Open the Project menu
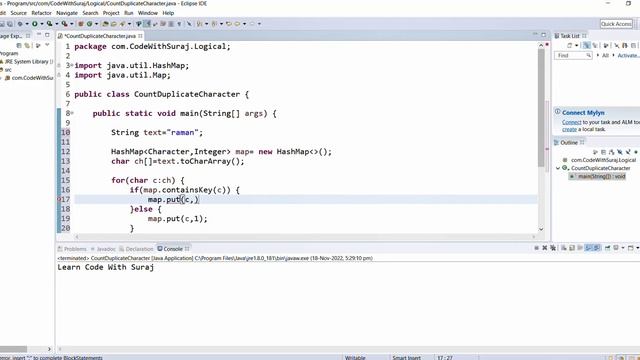640x360 pixels. pos(111,13)
